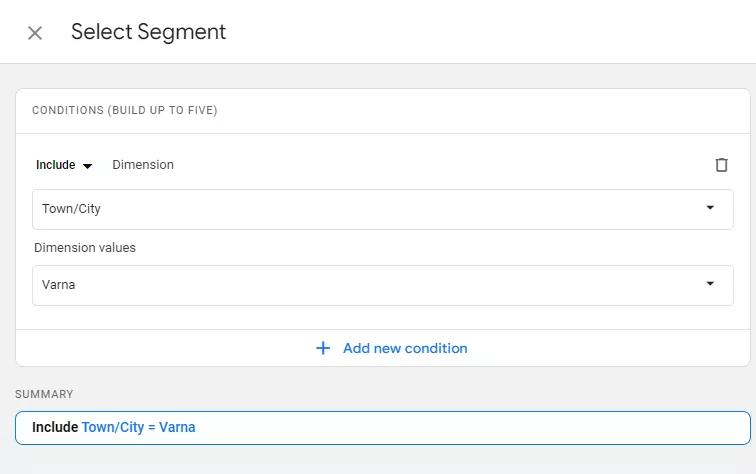Close the Select Segment panel
The width and height of the screenshot is (756, 474).
pos(35,33)
